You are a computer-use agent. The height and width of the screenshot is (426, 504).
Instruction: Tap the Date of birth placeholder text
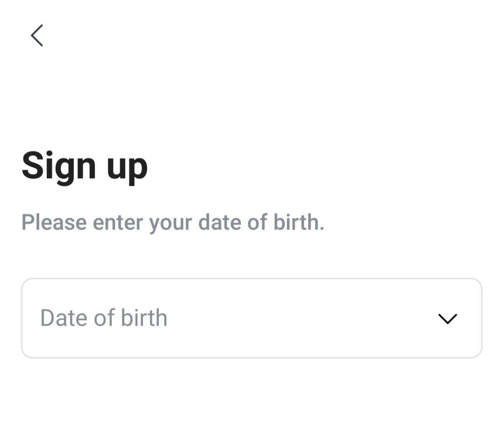(104, 318)
